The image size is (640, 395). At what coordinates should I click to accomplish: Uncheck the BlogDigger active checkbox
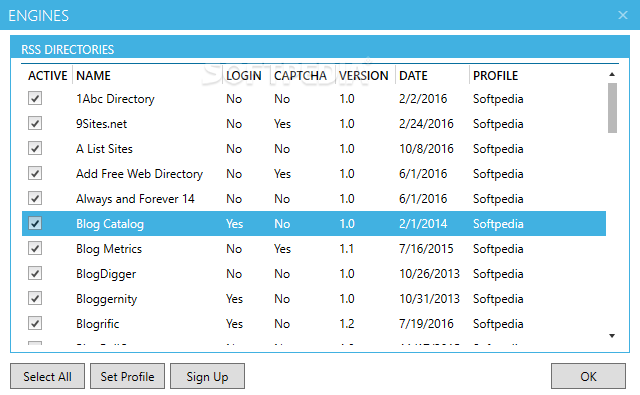(x=35, y=273)
